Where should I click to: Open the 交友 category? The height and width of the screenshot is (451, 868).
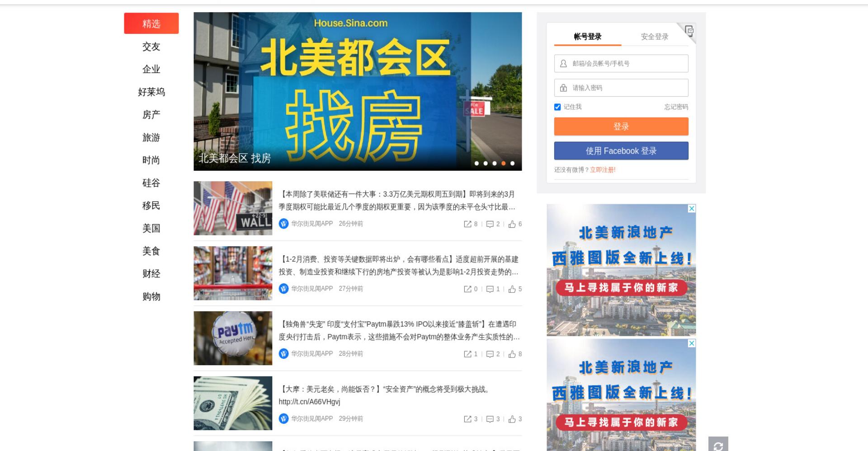pos(151,47)
